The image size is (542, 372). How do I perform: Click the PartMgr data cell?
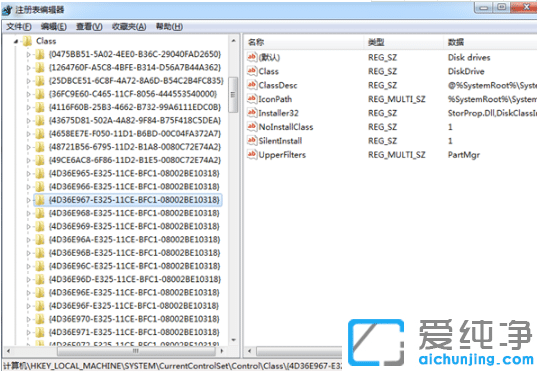464,155
